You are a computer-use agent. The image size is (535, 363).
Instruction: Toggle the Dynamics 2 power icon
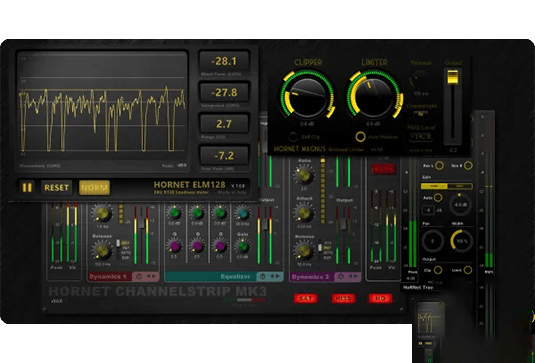pos(341,277)
